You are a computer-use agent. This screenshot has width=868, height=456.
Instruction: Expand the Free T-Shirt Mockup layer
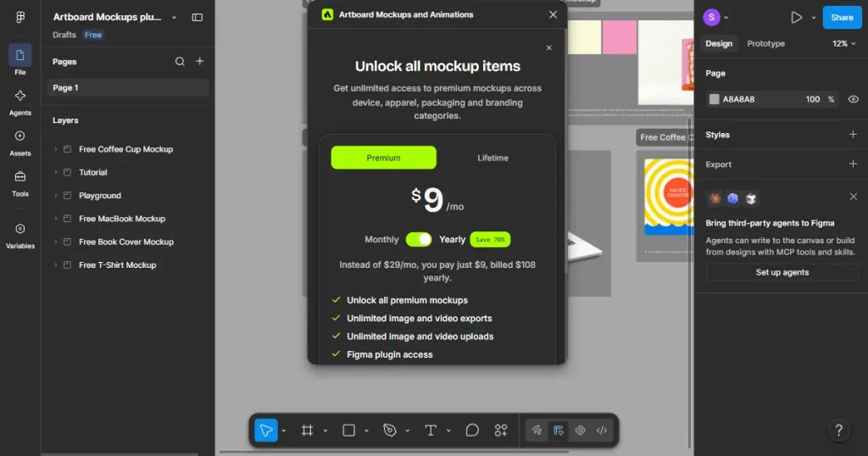coord(55,265)
